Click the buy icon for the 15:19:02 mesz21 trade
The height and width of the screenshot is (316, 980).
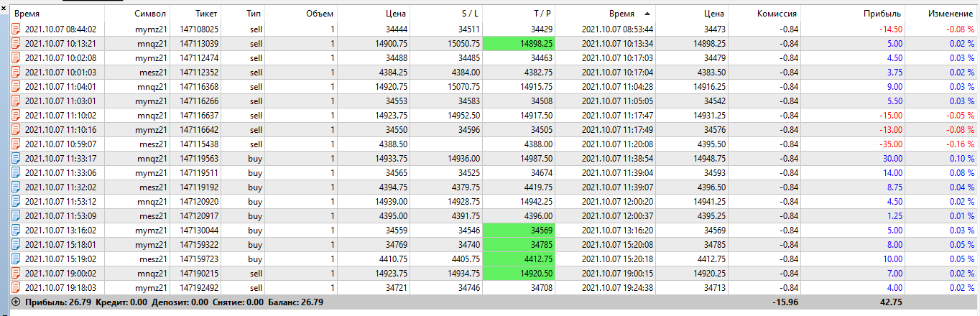point(16,259)
